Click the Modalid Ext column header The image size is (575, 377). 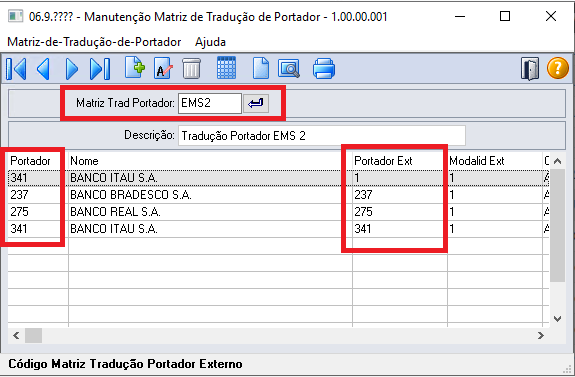click(495, 161)
